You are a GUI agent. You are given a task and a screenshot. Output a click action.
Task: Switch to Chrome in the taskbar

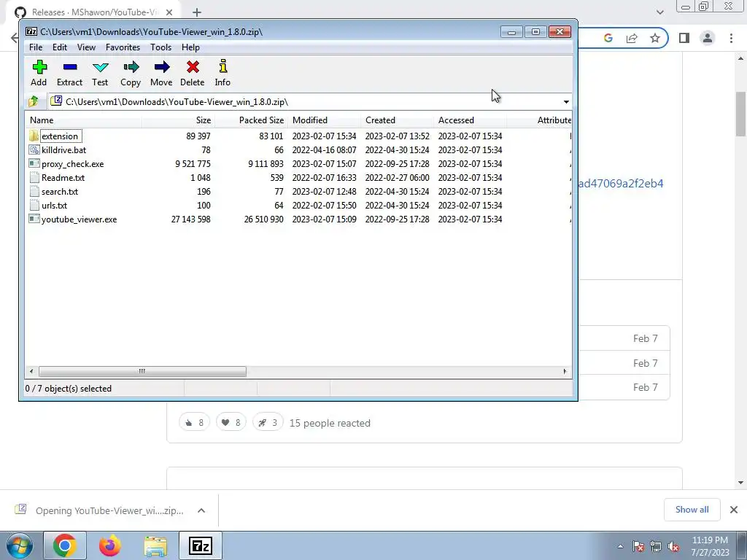65,545
